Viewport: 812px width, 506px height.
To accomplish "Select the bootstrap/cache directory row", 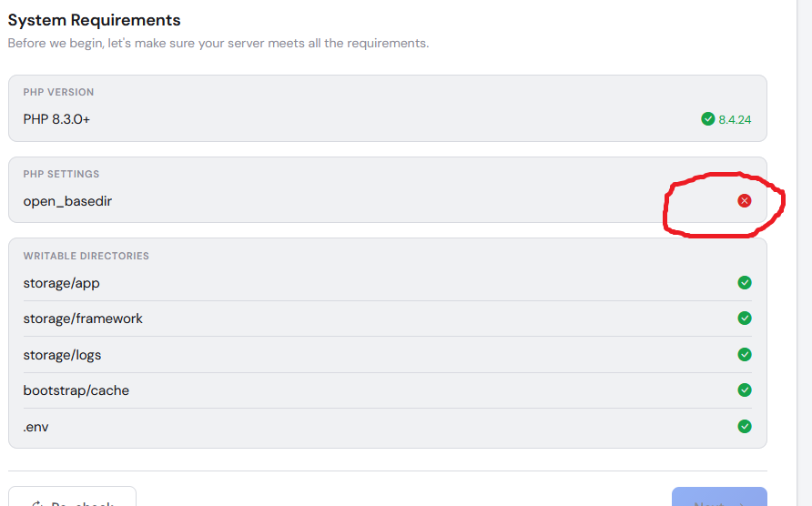I will pos(388,390).
